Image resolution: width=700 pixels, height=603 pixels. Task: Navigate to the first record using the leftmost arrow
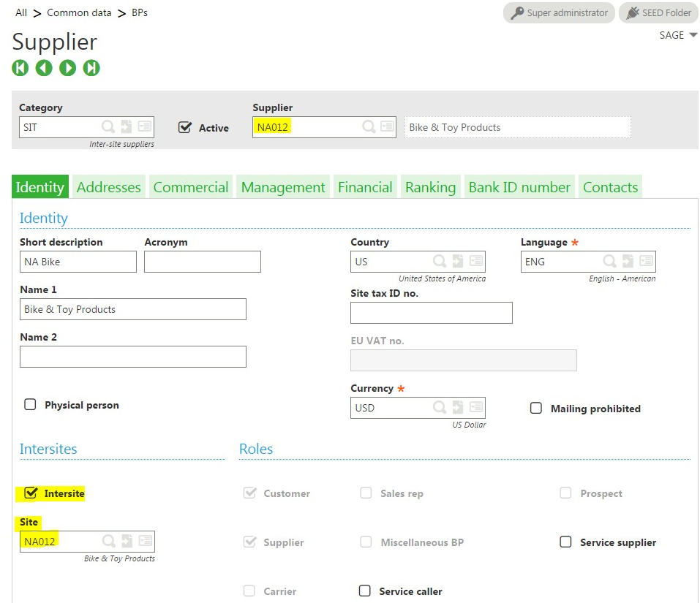[x=20, y=67]
